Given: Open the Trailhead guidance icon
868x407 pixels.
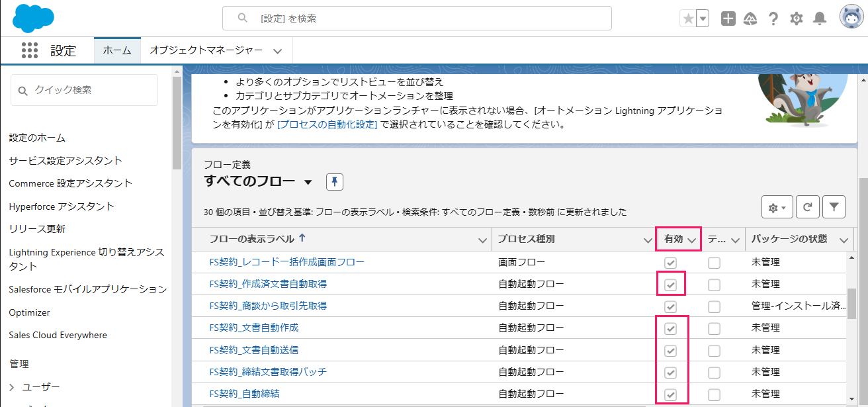Looking at the screenshot, I should pyautogui.click(x=750, y=19).
